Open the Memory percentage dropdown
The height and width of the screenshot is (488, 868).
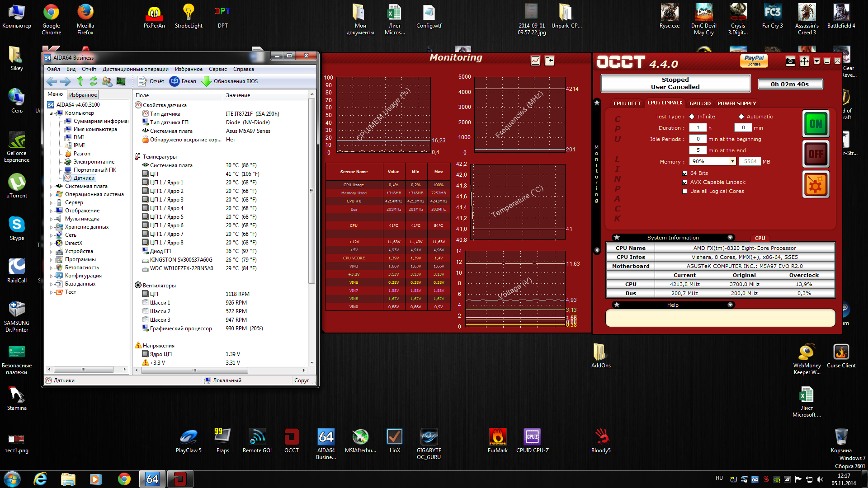click(731, 162)
